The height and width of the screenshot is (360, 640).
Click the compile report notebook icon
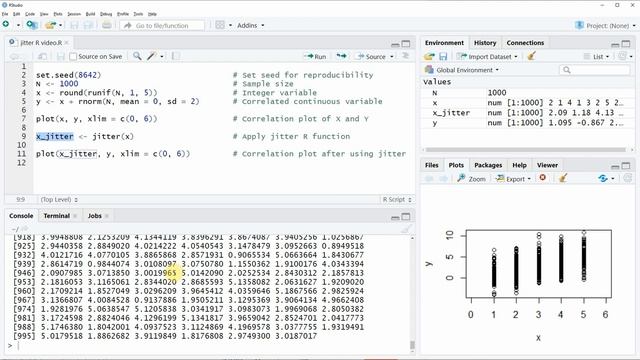(176, 56)
